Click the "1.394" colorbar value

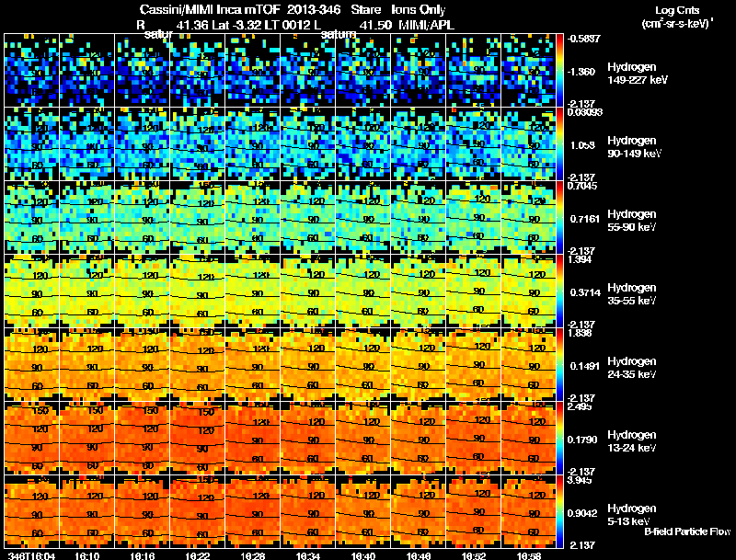point(580,259)
